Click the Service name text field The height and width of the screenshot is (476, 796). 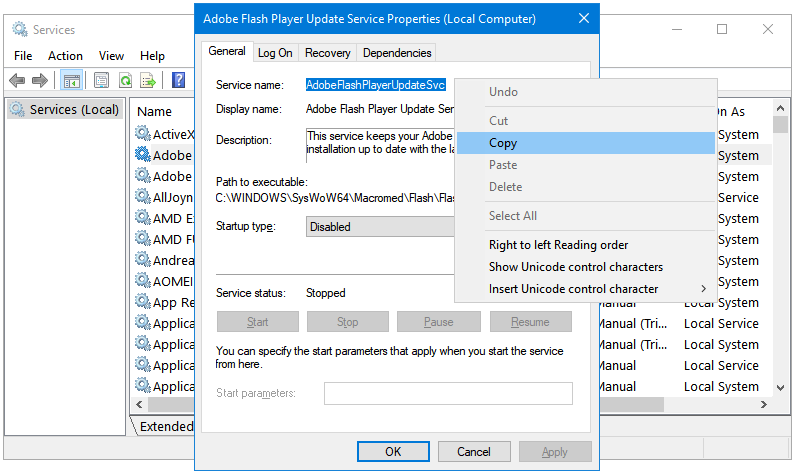[x=376, y=85]
